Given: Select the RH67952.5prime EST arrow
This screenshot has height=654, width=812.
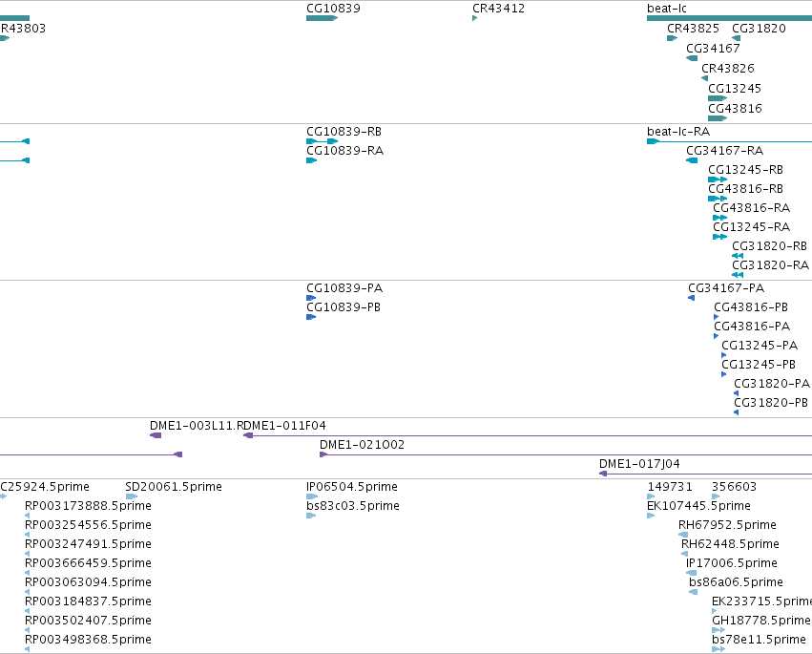Looking at the screenshot, I should (x=683, y=535).
